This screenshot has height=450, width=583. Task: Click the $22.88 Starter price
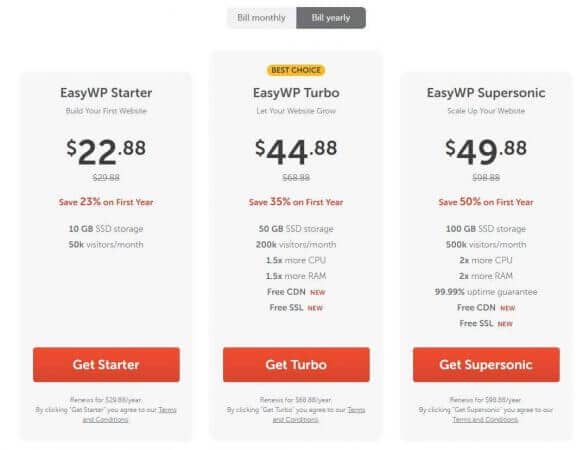click(x=106, y=152)
